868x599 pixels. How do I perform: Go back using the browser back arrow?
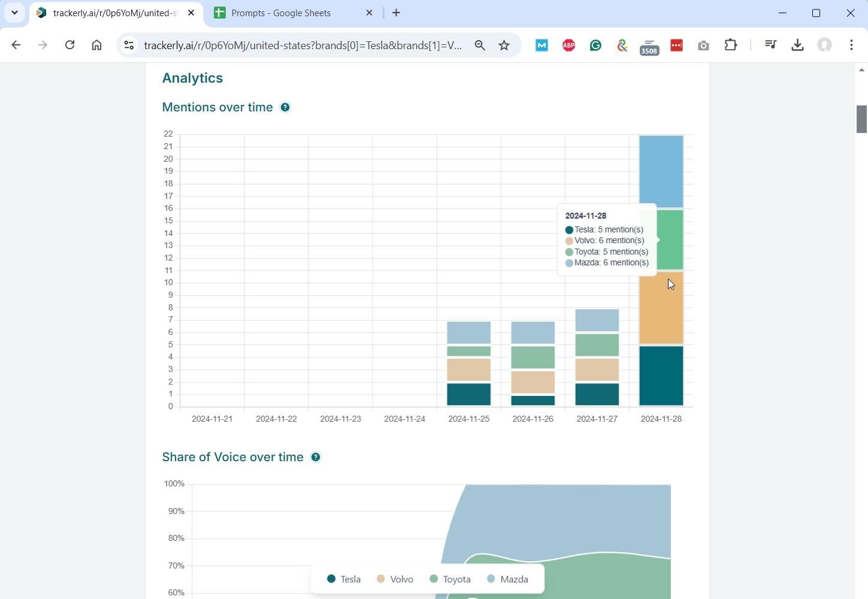click(16, 45)
